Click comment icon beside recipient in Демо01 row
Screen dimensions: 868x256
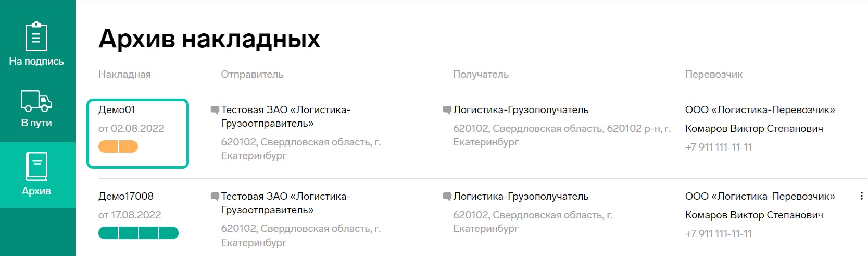click(x=447, y=110)
